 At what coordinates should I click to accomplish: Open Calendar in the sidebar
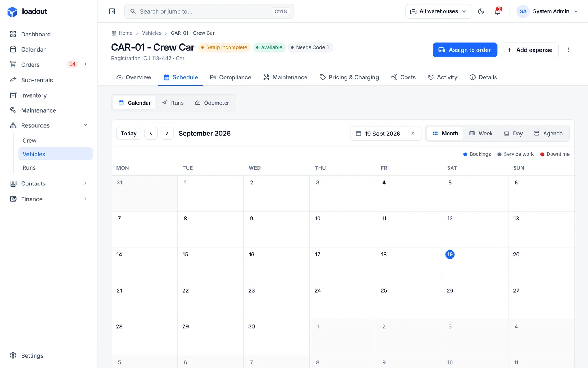[x=49, y=49]
